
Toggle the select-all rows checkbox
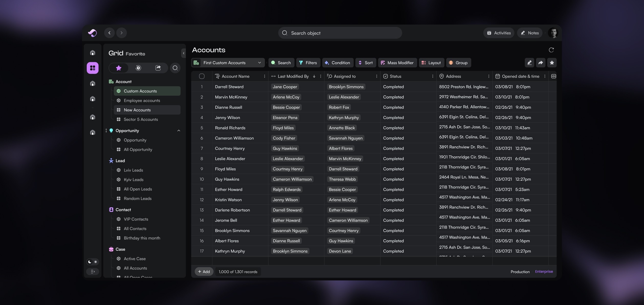coord(202,76)
